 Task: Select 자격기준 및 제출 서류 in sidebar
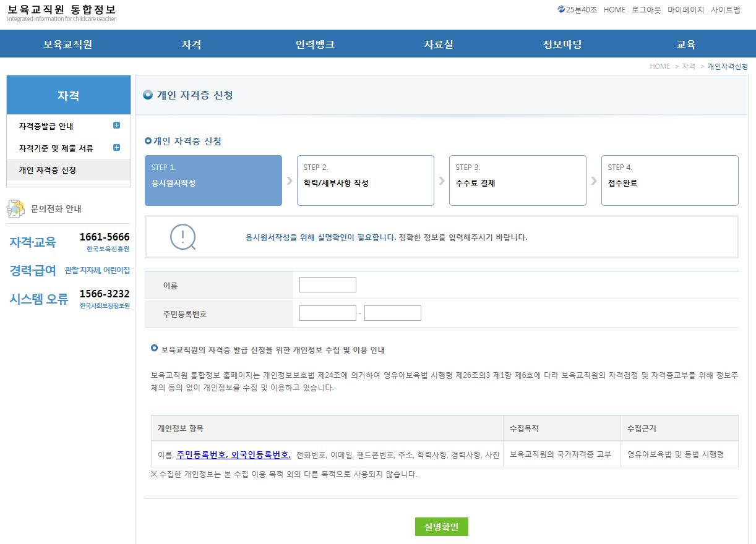pos(56,148)
